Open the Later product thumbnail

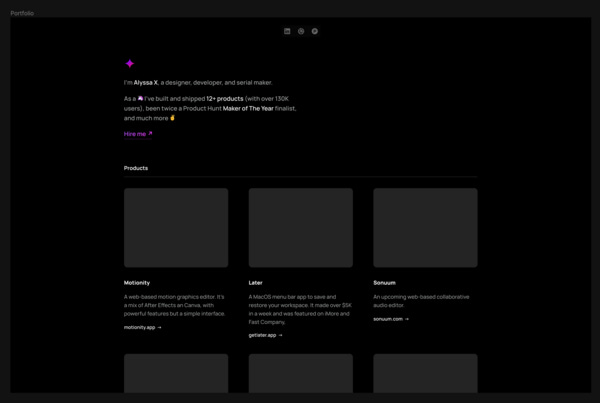click(x=301, y=228)
